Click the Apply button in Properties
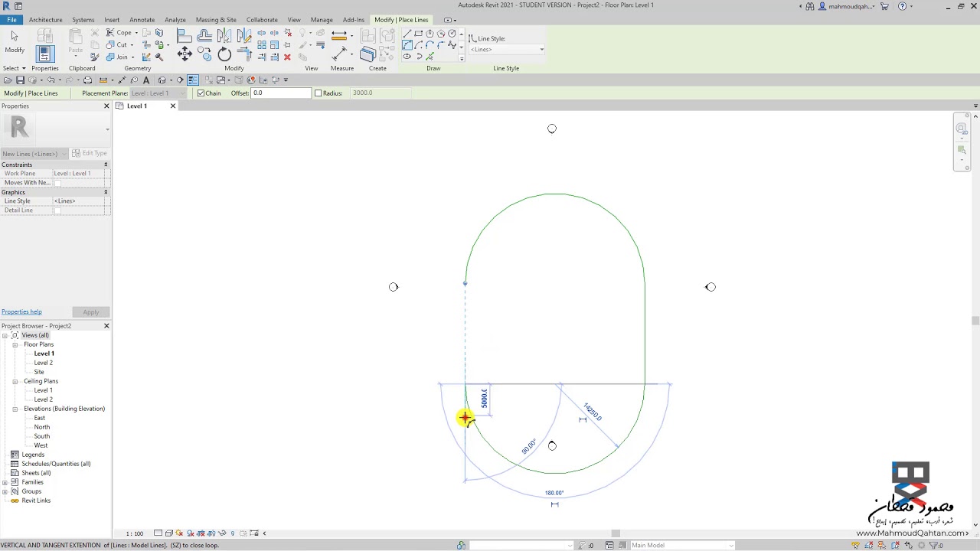 (91, 312)
